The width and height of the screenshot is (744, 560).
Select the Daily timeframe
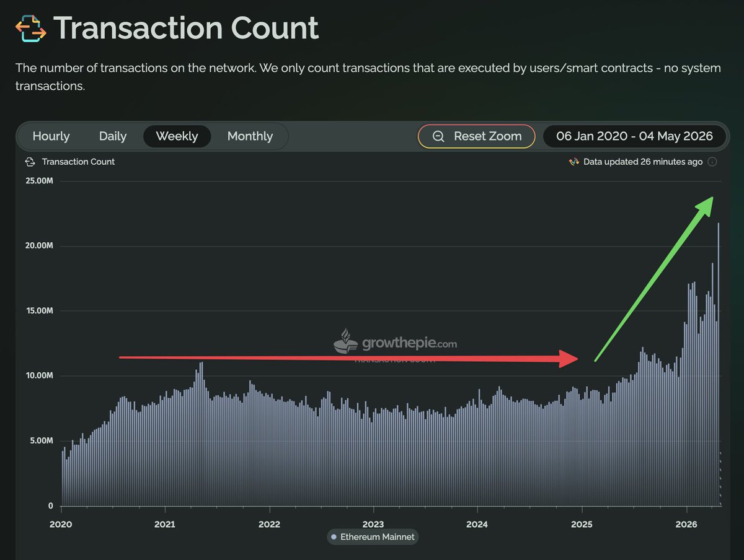tap(113, 136)
